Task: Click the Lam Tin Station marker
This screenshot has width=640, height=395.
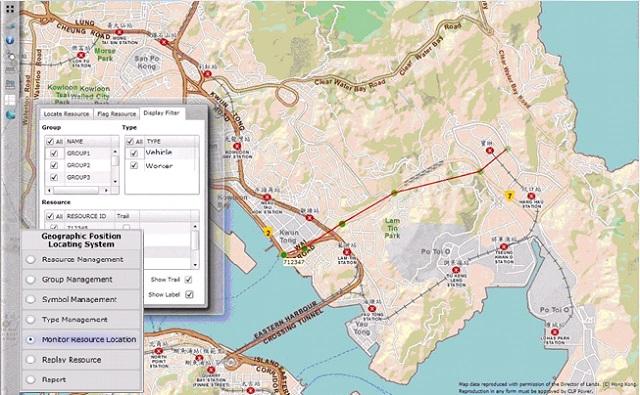Action: (x=347, y=252)
